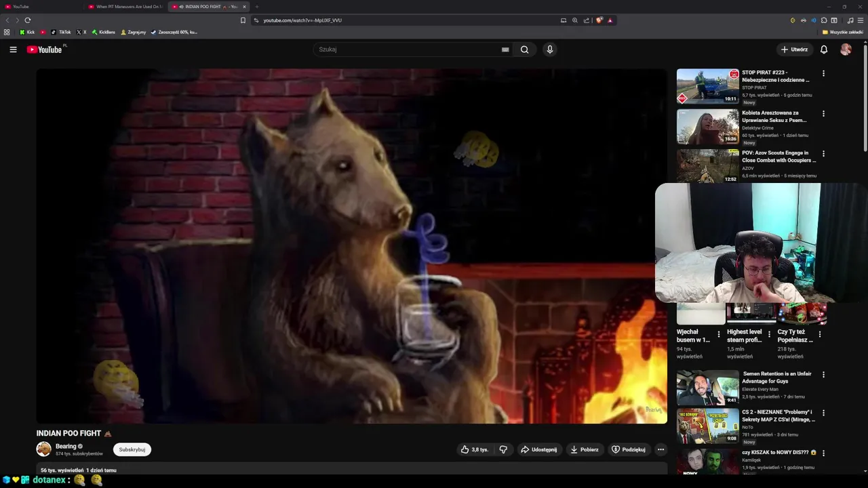Open the browser zoom magnifier icon
This screenshot has width=868, height=488.
pyautogui.click(x=575, y=20)
